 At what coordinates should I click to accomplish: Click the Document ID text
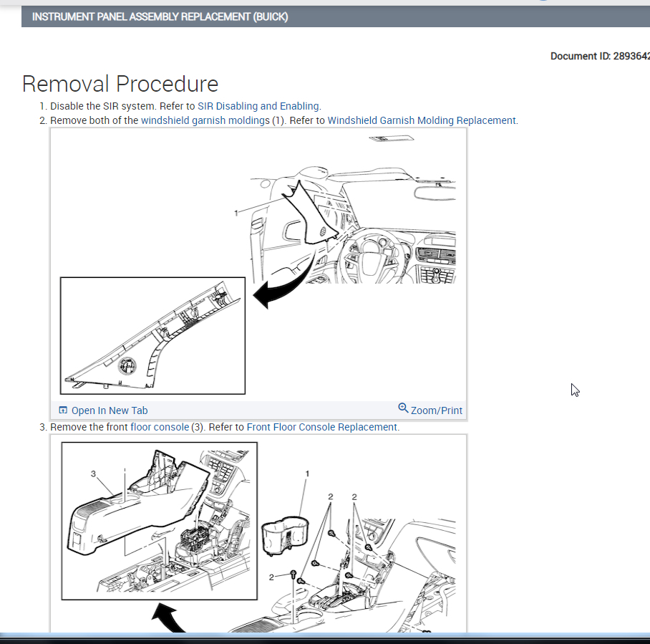pos(600,57)
